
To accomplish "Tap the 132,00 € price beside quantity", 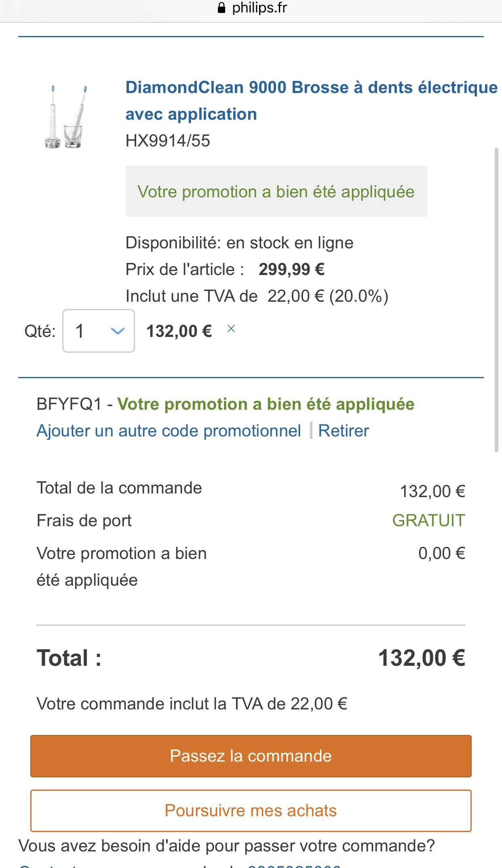I will (179, 331).
